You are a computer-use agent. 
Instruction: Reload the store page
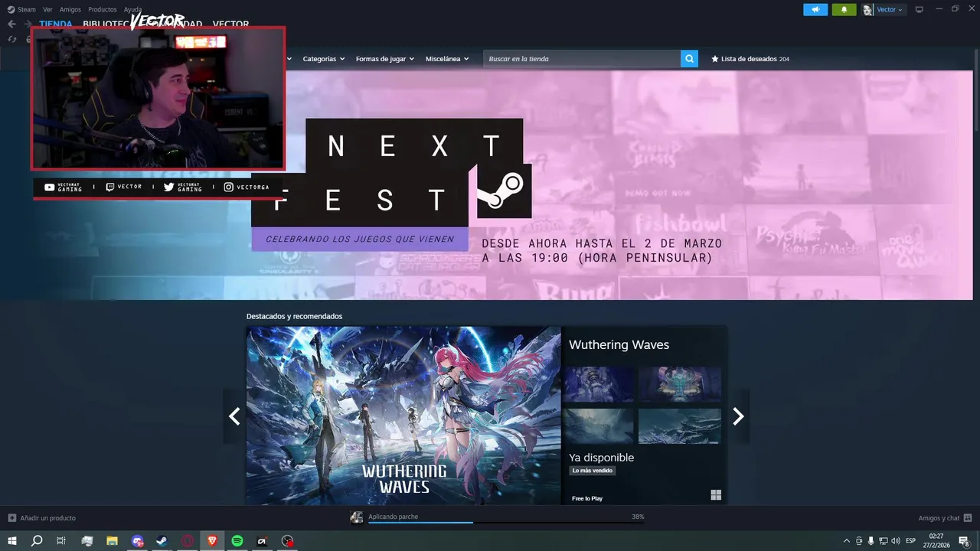point(11,39)
